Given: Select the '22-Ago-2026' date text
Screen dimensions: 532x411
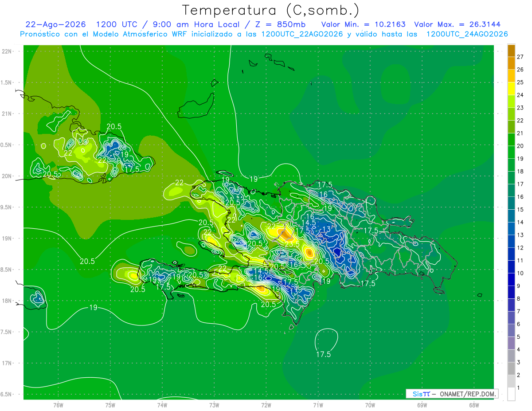Looking at the screenshot, I should pyautogui.click(x=55, y=24).
